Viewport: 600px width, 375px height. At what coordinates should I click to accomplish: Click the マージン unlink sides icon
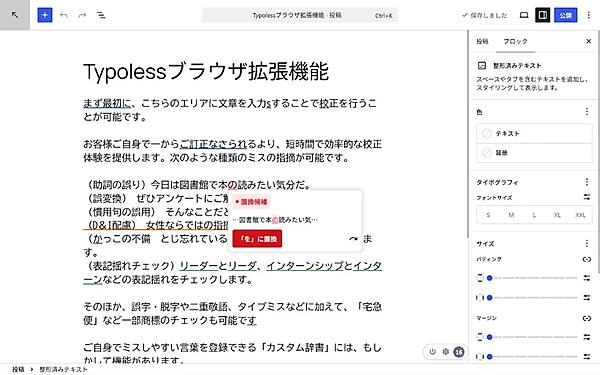pyautogui.click(x=587, y=318)
